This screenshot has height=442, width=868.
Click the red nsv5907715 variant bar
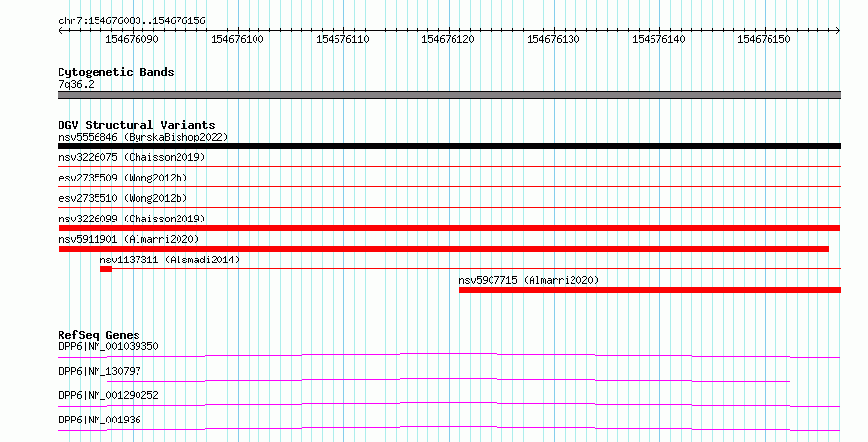pos(650,290)
